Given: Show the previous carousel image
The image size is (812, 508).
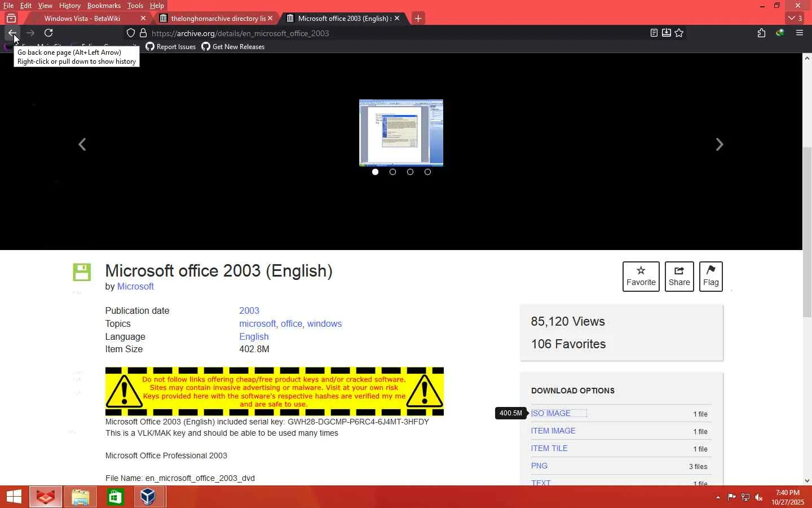Looking at the screenshot, I should [82, 144].
